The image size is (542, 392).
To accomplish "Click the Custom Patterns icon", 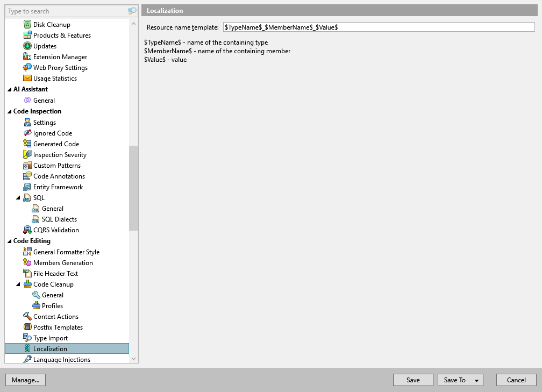I will pos(26,165).
